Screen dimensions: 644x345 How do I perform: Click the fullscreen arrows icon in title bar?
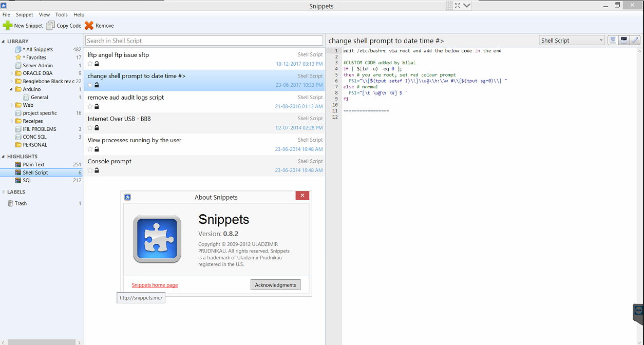pos(458,6)
